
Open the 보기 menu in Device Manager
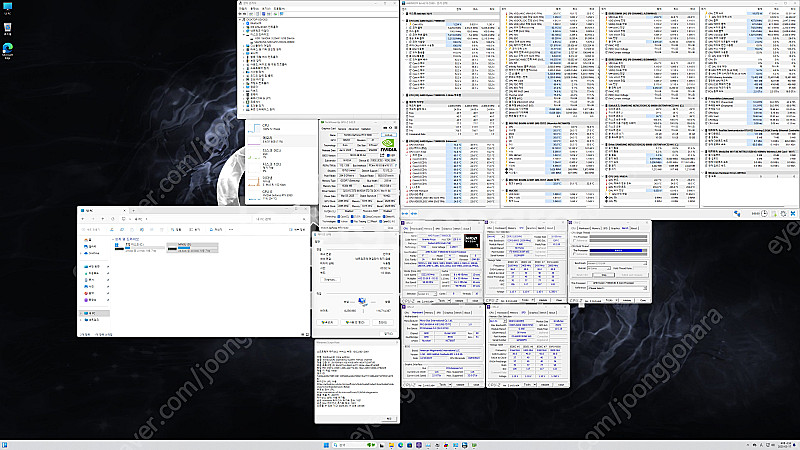(266, 10)
